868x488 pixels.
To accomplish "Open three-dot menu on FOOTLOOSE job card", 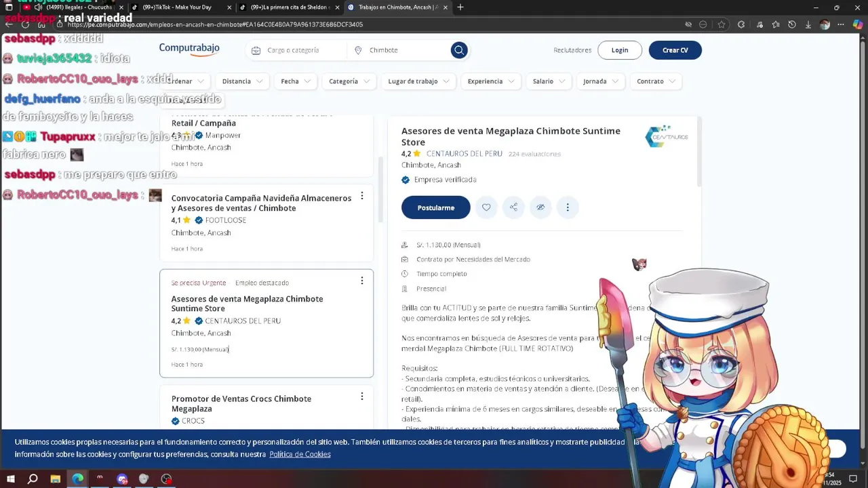I will click(361, 196).
